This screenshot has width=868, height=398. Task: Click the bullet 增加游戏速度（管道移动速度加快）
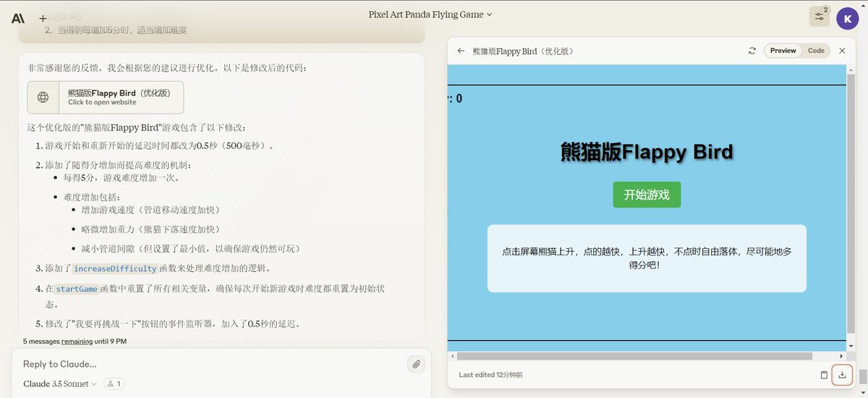[150, 210]
